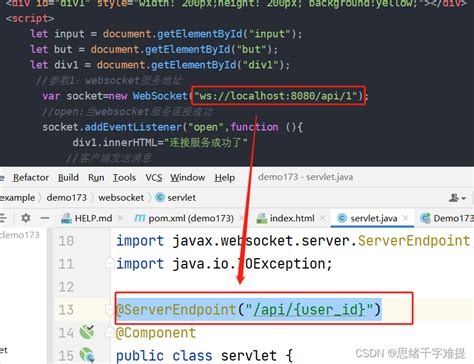Hide the project tool window

[45, 218]
